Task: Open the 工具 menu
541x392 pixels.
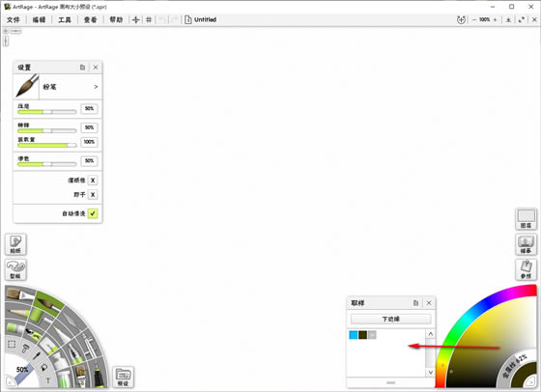Action: [x=65, y=19]
